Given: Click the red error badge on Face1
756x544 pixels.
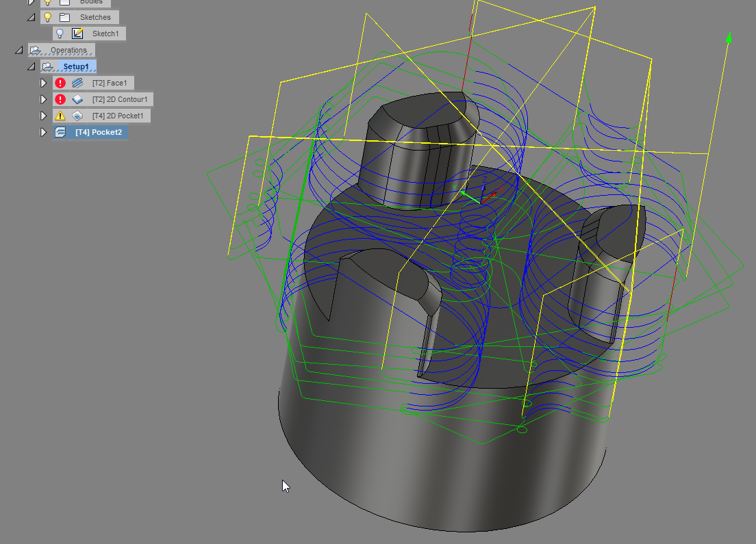Looking at the screenshot, I should (60, 83).
